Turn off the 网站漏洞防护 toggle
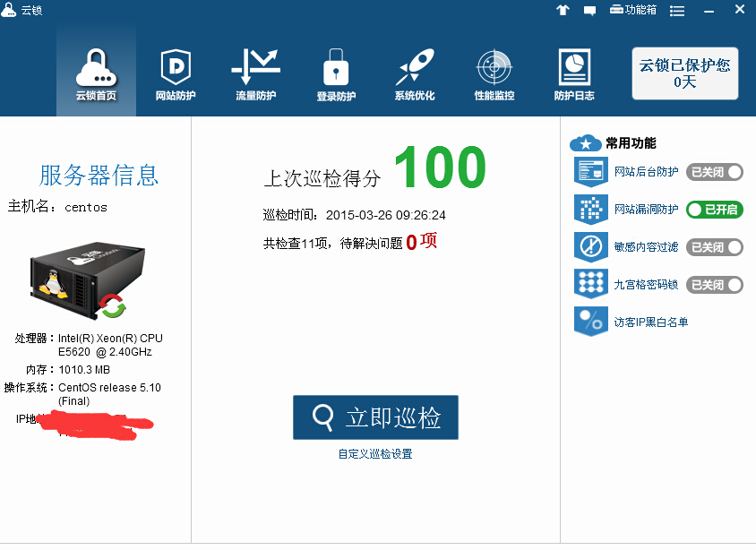756x550 pixels. pos(714,210)
